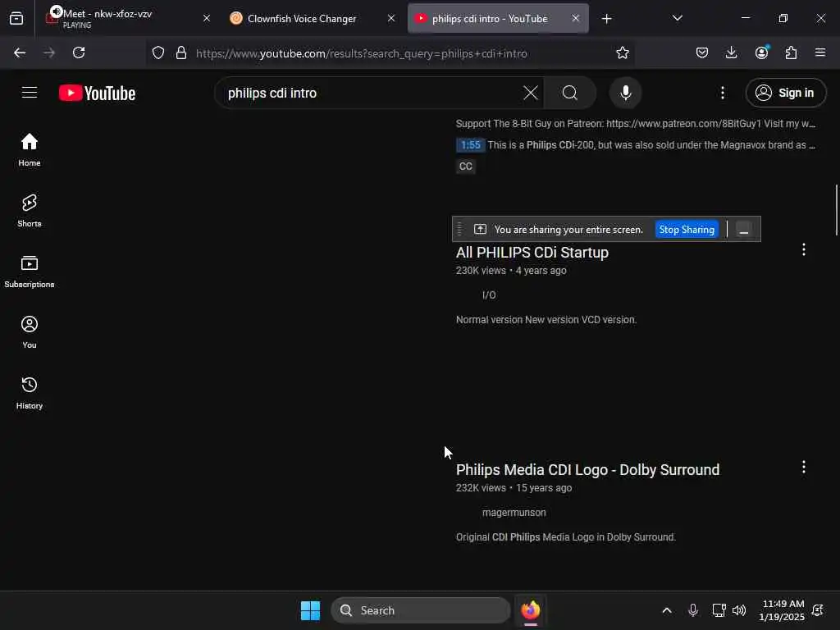Grab the sharing bar drag handle
The image size is (840, 630).
[459, 230]
